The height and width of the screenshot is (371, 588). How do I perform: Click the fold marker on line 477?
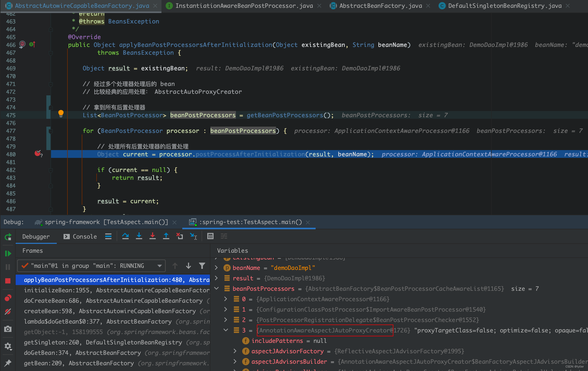pyautogui.click(x=51, y=131)
